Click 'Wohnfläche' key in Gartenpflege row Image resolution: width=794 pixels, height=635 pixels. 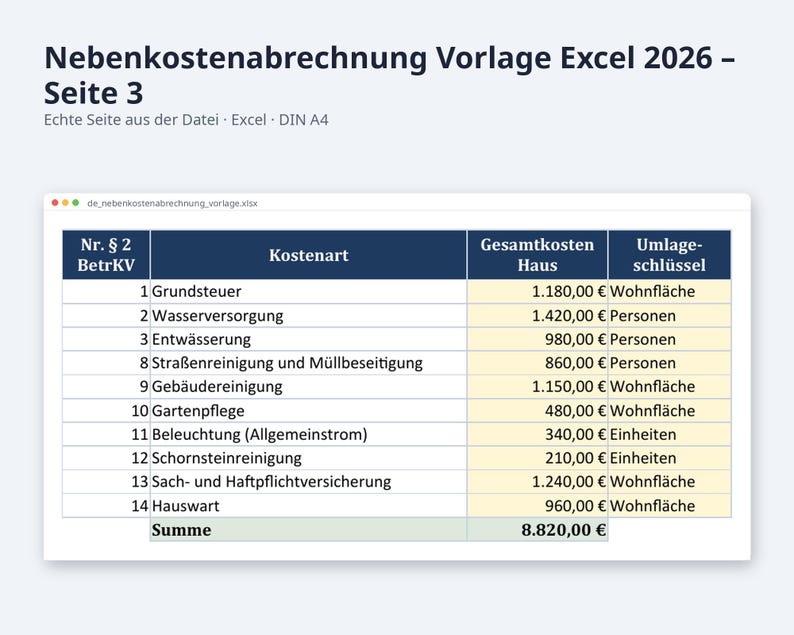click(x=669, y=411)
